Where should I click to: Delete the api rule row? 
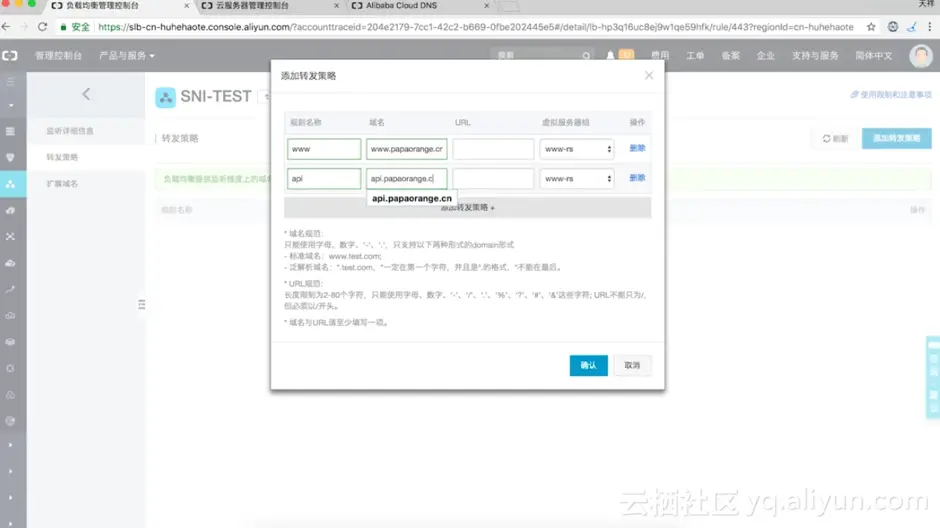point(637,178)
